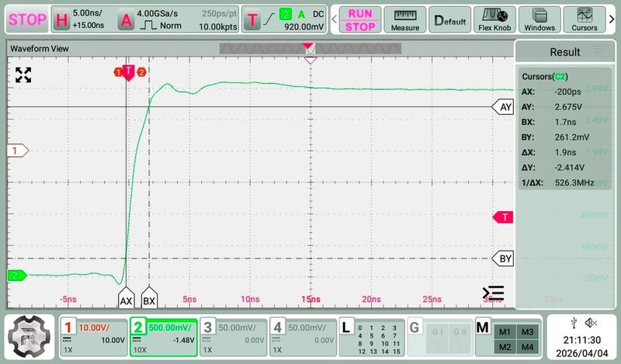621x364 pixels.
Task: Click the AY 2.675V readout
Action: [x=552, y=107]
